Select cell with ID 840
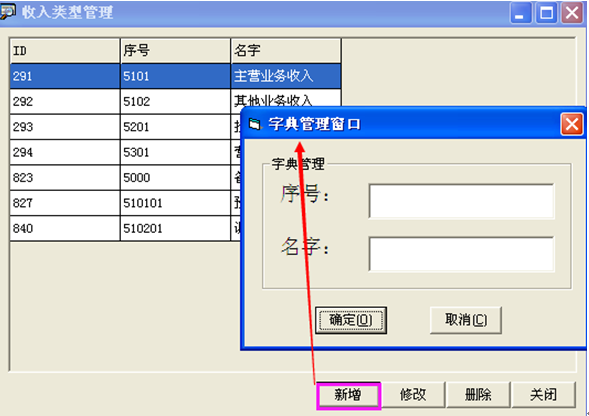Viewport: 589px width, 416px height. tap(65, 228)
